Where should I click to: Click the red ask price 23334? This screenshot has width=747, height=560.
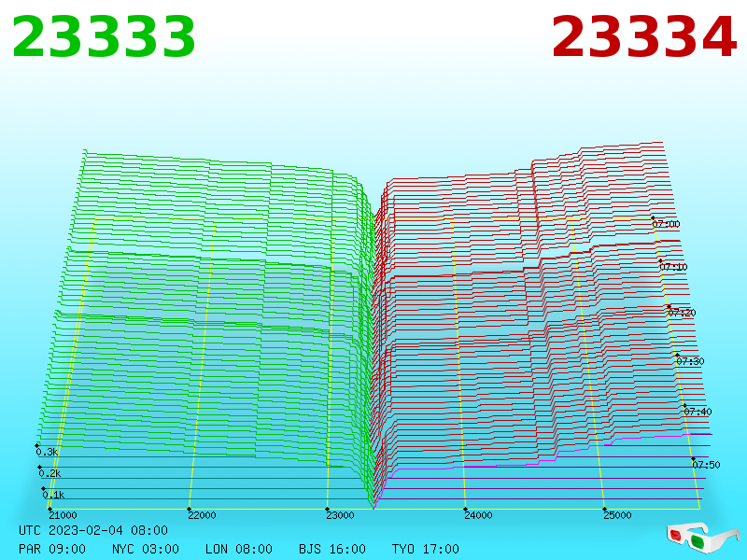click(x=644, y=37)
